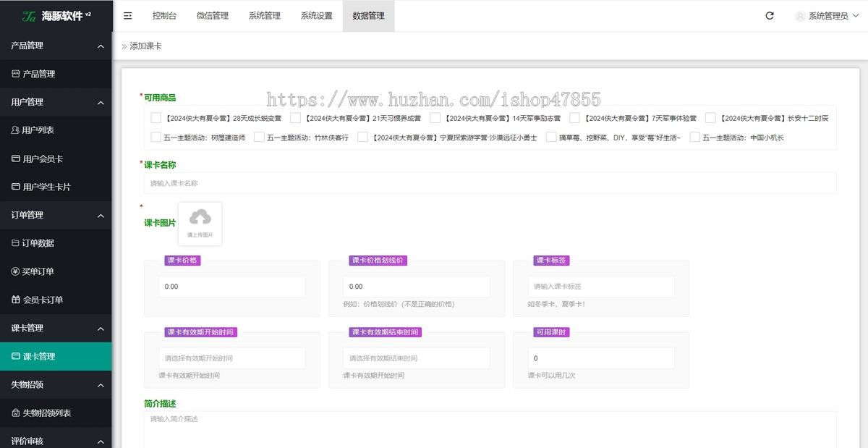Focus the 可用课时 input field
The image size is (868, 448).
pos(601,358)
